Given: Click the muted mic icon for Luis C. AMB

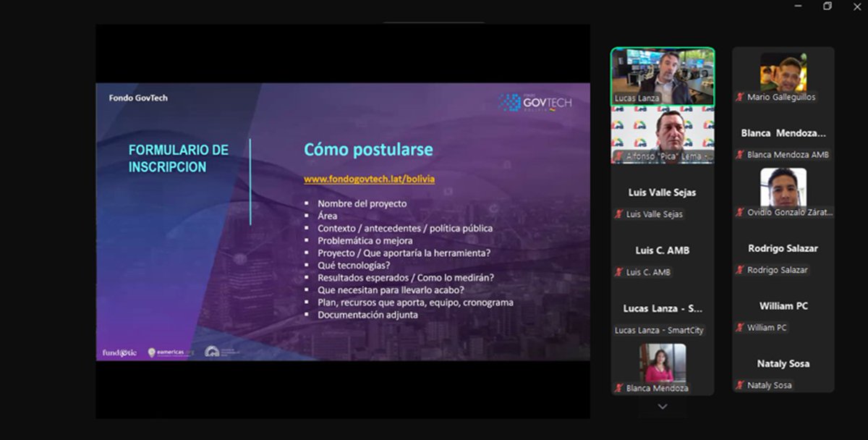Looking at the screenshot, I should coord(619,272).
